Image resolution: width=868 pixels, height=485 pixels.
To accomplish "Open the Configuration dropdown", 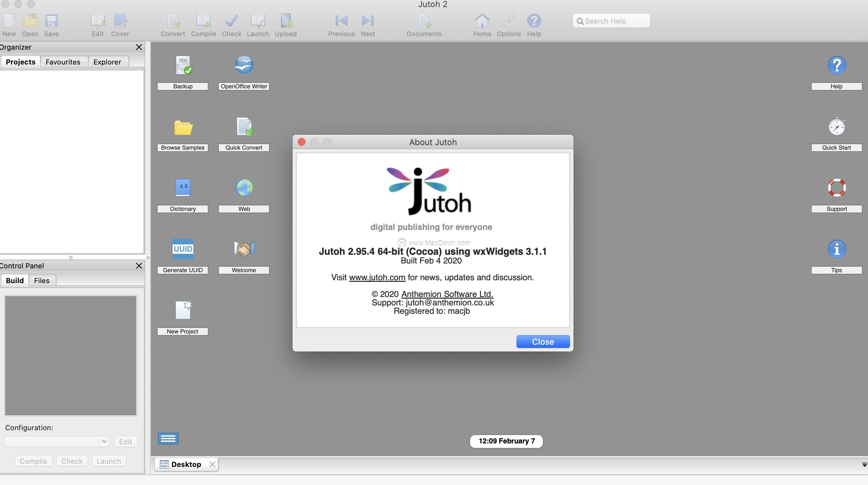I will [x=57, y=441].
